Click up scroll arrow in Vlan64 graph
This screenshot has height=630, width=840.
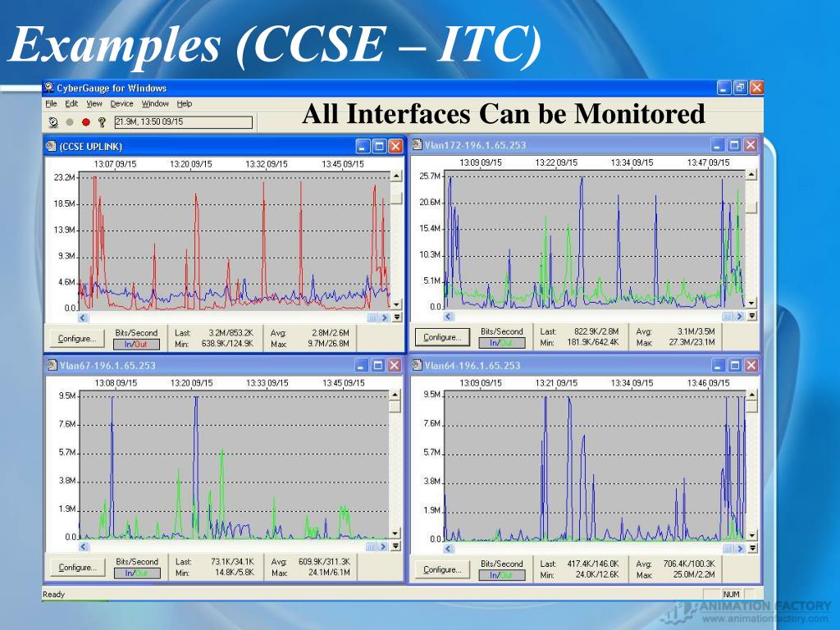(x=751, y=395)
